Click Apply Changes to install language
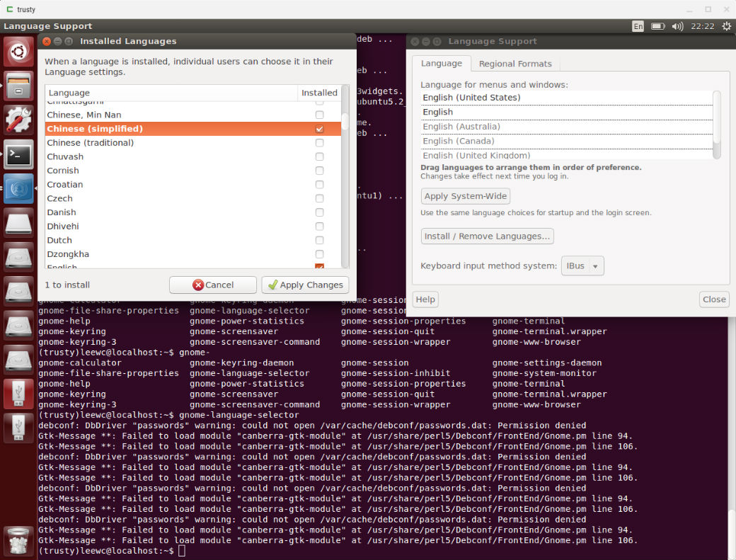The image size is (736, 560). (x=305, y=285)
